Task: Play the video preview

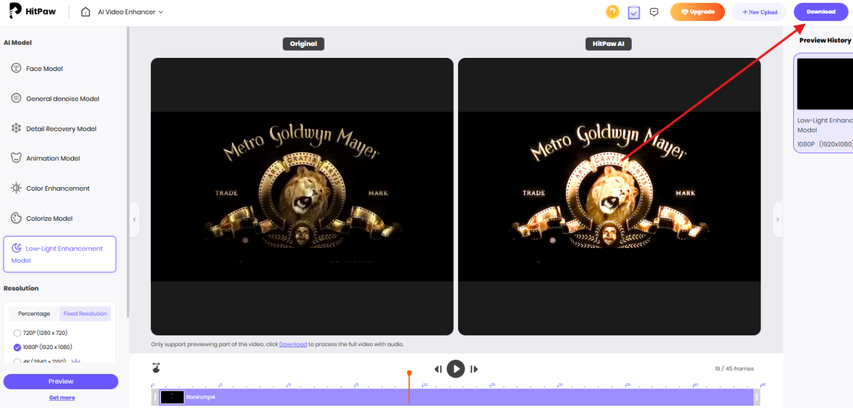Action: point(456,369)
